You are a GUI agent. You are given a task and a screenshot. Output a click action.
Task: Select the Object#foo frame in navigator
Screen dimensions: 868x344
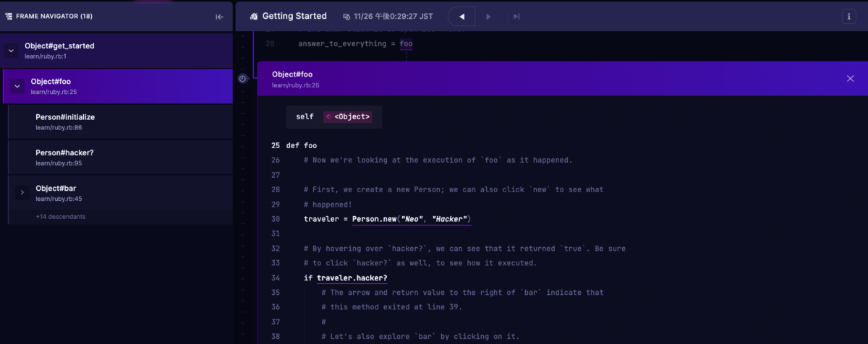click(x=118, y=87)
